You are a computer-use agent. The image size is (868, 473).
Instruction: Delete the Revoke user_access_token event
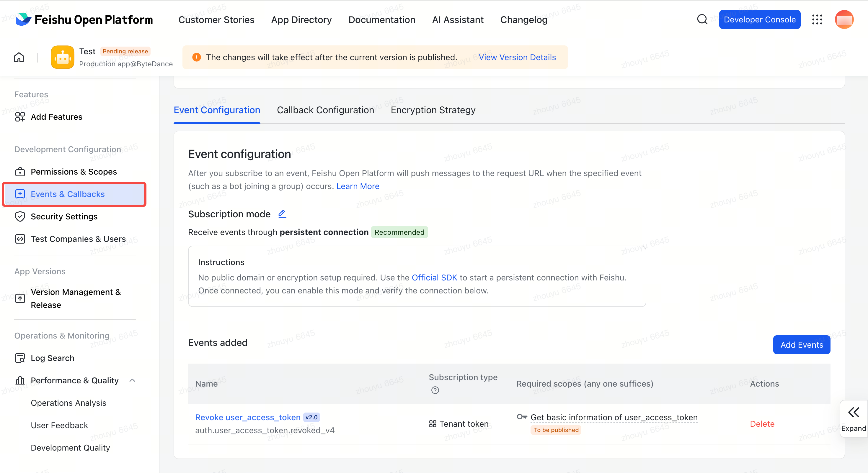[x=762, y=424]
